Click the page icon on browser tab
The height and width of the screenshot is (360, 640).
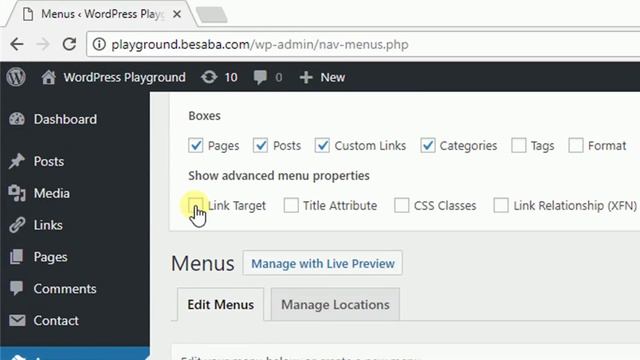28,14
